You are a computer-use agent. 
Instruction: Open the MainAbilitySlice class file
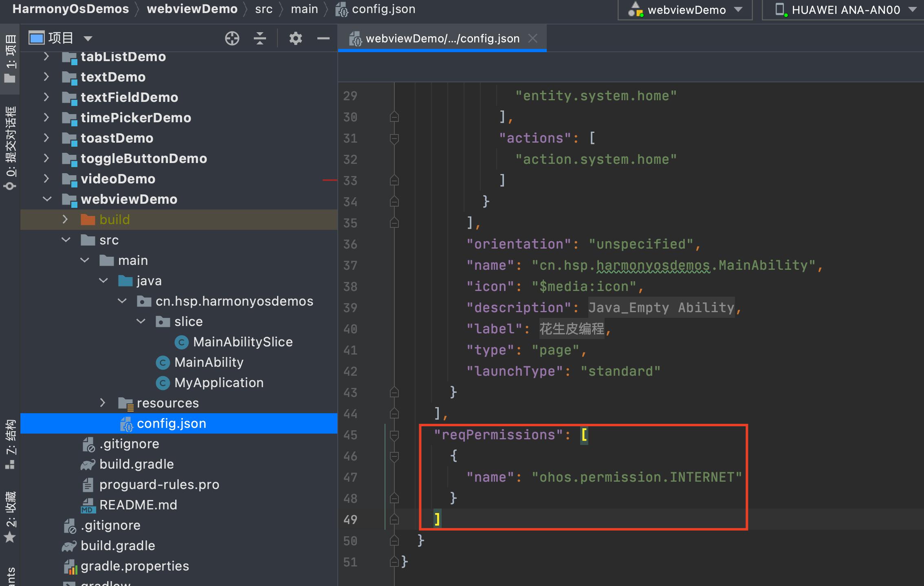point(242,342)
